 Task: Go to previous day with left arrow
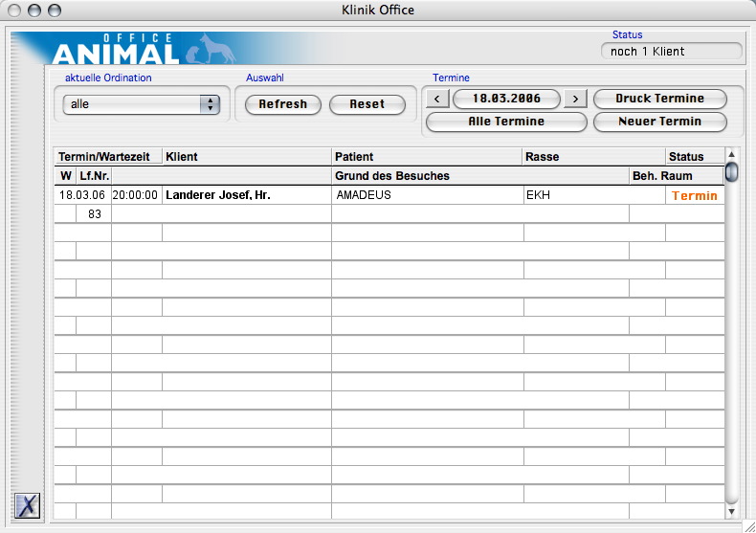pos(435,99)
